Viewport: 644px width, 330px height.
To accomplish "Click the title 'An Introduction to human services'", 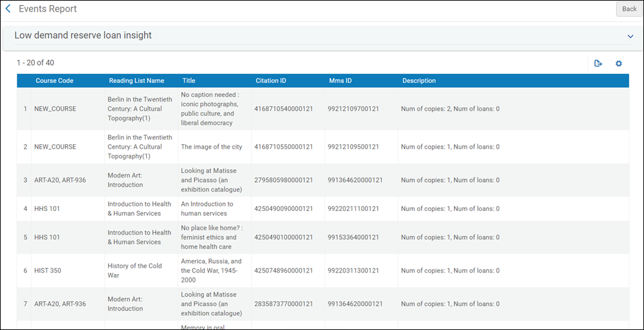I will pos(207,208).
